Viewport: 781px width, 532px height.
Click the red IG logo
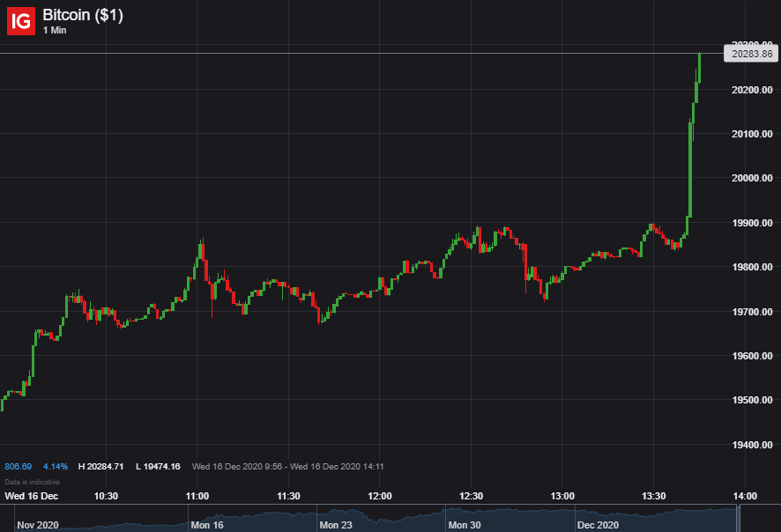[21, 21]
